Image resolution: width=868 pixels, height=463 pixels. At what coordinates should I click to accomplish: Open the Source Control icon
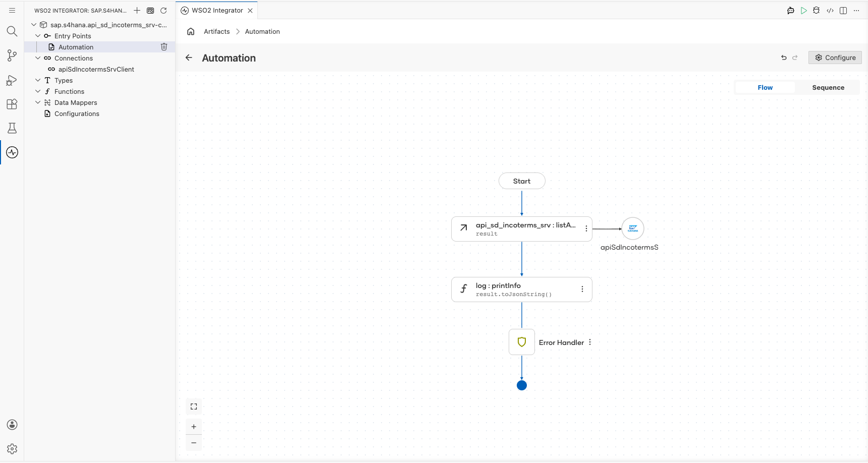pyautogui.click(x=12, y=55)
